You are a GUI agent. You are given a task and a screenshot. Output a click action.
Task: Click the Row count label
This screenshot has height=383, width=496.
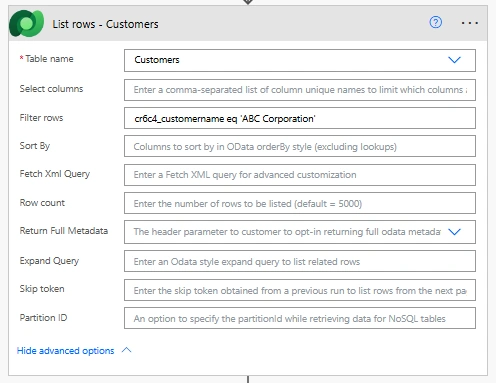(42, 203)
